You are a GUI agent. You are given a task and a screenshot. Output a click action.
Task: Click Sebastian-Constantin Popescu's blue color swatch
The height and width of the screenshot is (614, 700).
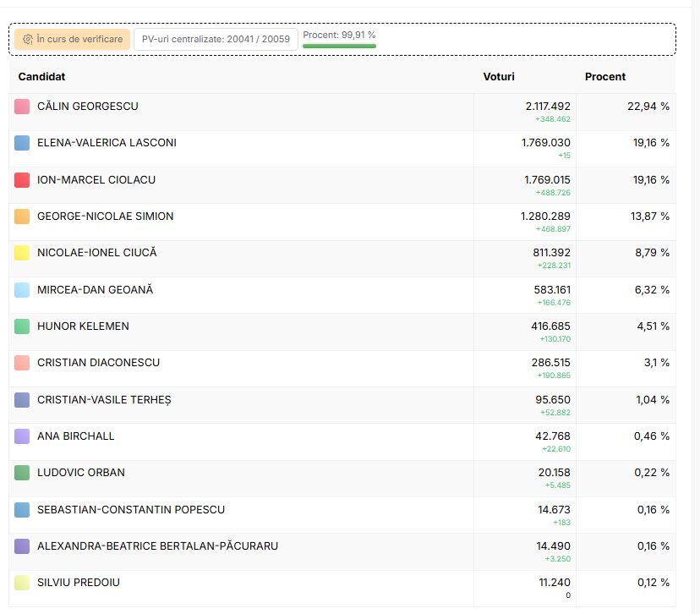pyautogui.click(x=22, y=509)
